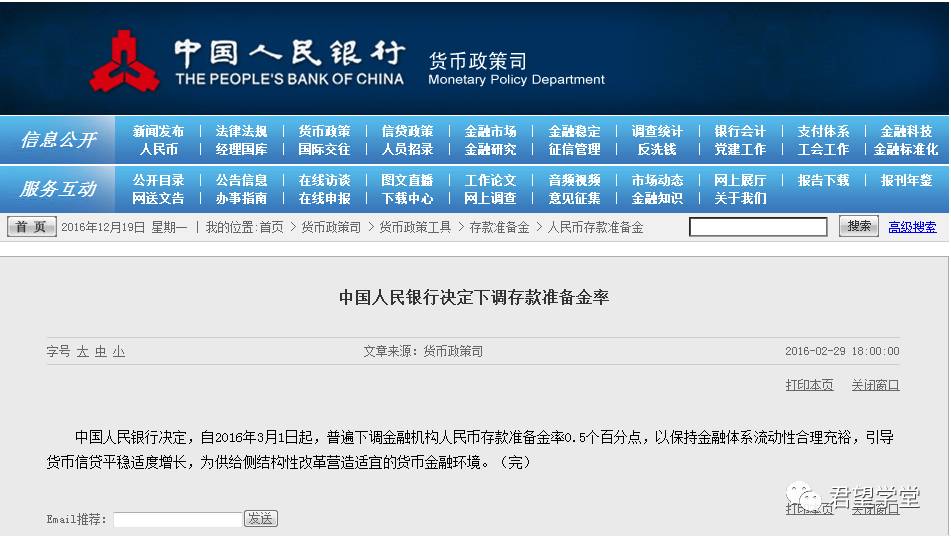
Task: Go to 金融科技 section
Action: coord(906,132)
